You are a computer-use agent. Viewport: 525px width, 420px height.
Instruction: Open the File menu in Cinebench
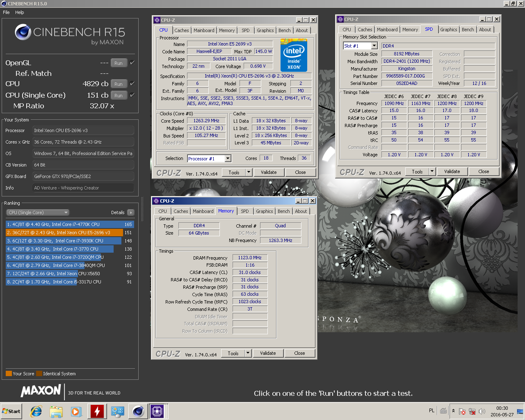[x=6, y=12]
